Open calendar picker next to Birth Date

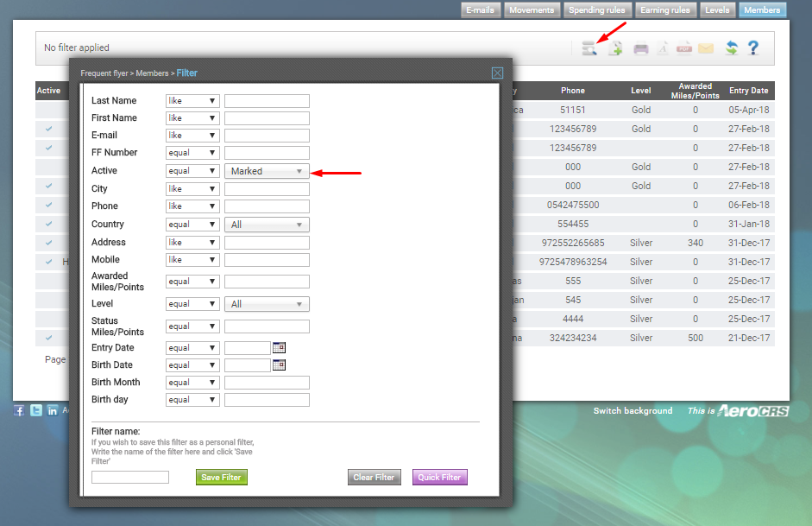pyautogui.click(x=279, y=365)
